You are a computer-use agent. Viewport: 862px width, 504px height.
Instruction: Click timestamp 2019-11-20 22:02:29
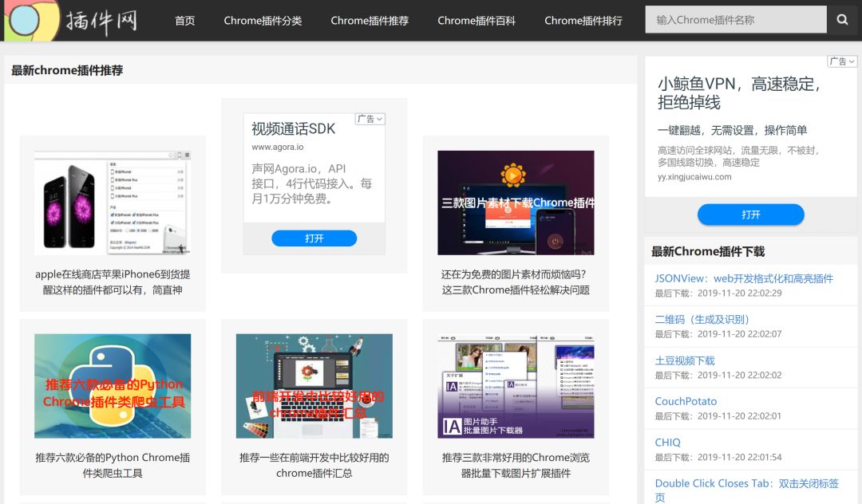(x=739, y=293)
